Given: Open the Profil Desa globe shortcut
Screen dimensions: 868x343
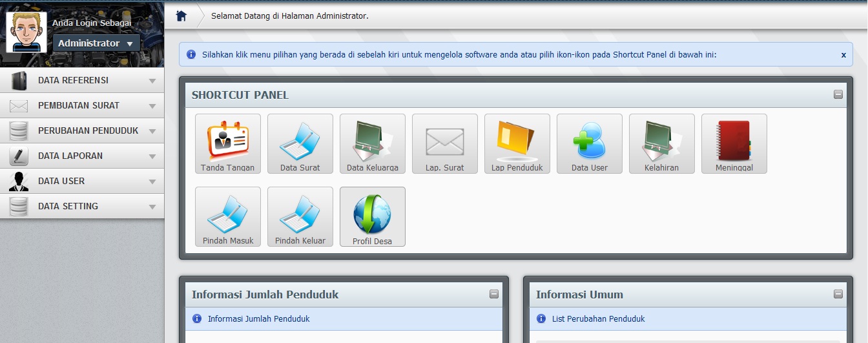Looking at the screenshot, I should pos(372,216).
